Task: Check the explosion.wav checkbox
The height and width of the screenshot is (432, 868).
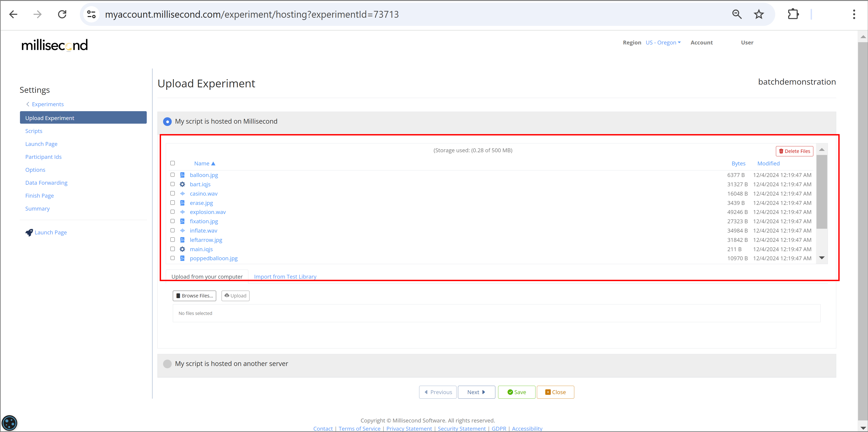Action: (x=173, y=212)
